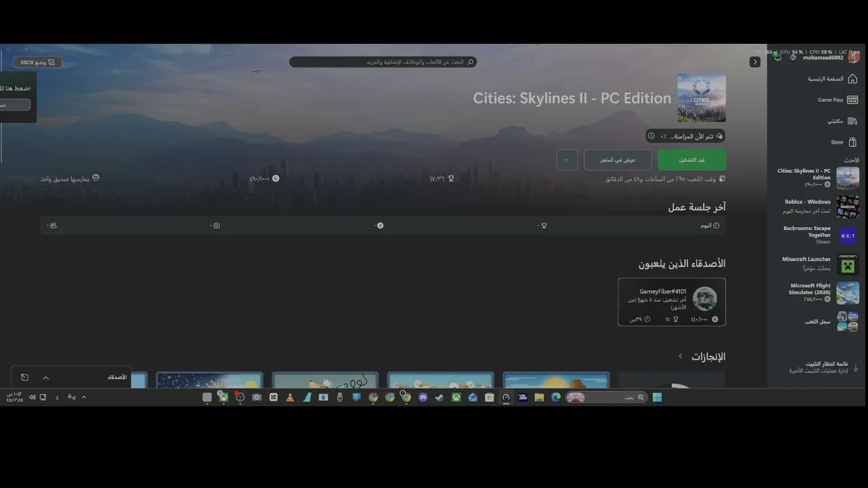This screenshot has height=488, width=868.
Task: Click the last session gamerscore icon
Action: 380,226
